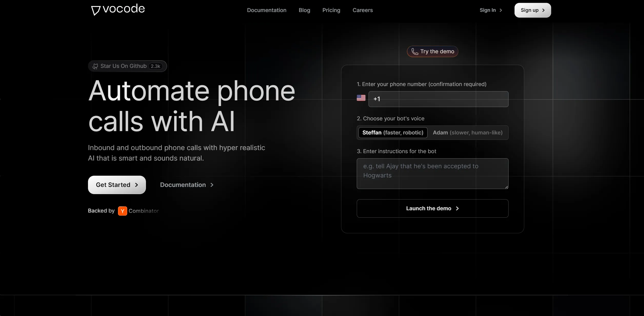The image size is (644, 316).
Task: Click the Y Combinator icon
Action: (122, 211)
